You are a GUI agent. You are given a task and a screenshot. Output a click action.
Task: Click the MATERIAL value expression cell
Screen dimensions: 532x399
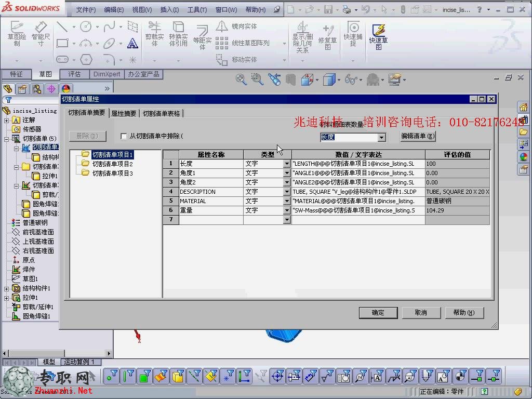click(x=358, y=201)
